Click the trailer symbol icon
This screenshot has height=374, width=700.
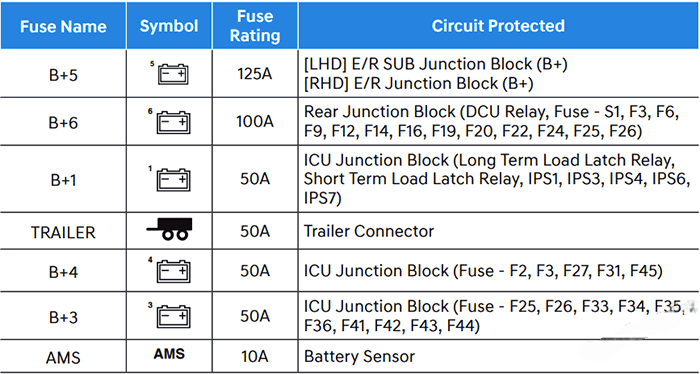click(170, 229)
